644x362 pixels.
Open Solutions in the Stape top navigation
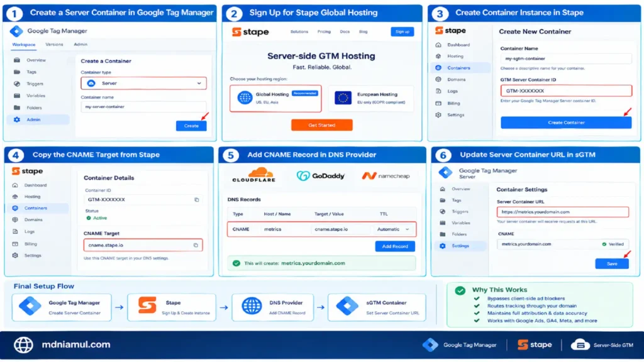pyautogui.click(x=299, y=31)
